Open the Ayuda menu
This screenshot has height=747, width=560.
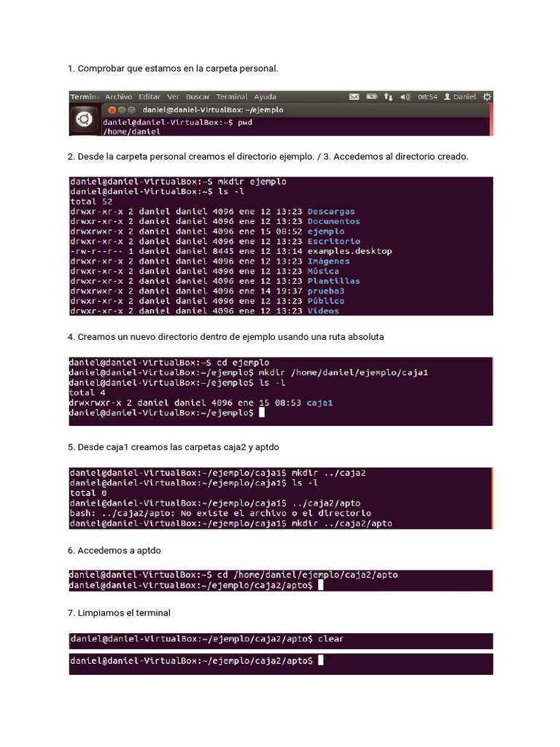pyautogui.click(x=265, y=97)
